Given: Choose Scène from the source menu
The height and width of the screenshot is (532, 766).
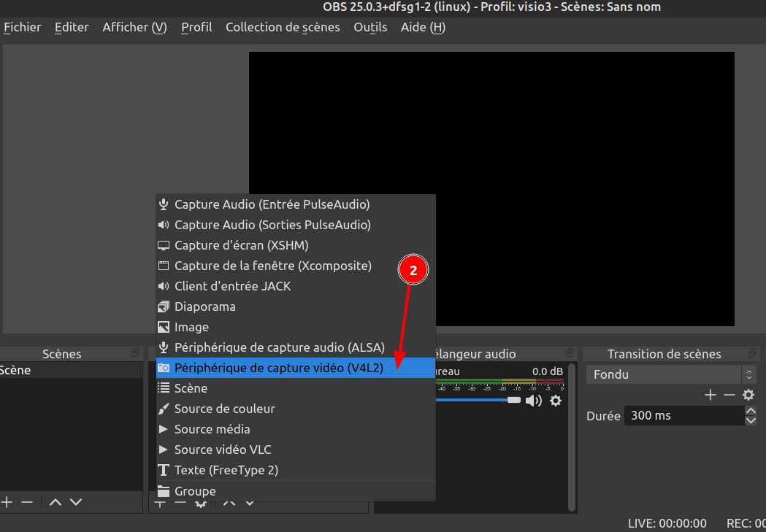Looking at the screenshot, I should [x=296, y=388].
